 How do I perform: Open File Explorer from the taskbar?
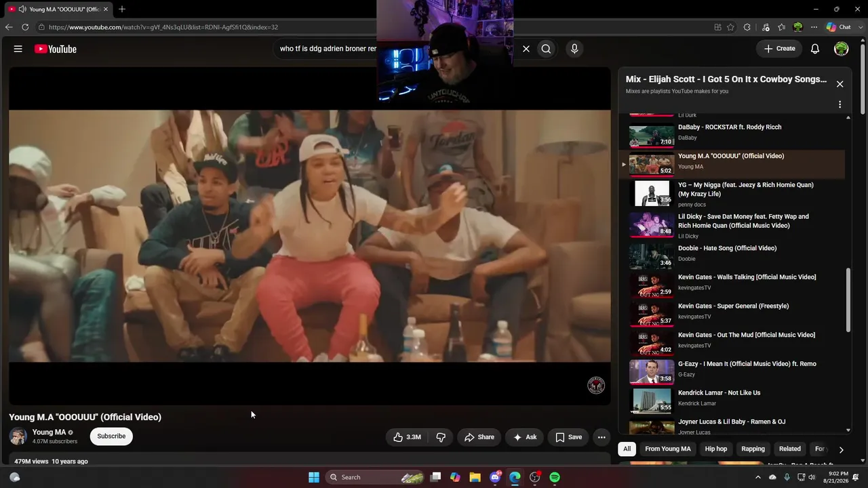point(475,477)
